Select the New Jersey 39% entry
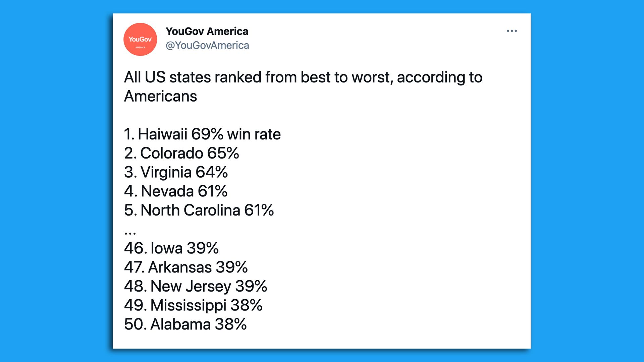The height and width of the screenshot is (362, 644). [x=195, y=286]
